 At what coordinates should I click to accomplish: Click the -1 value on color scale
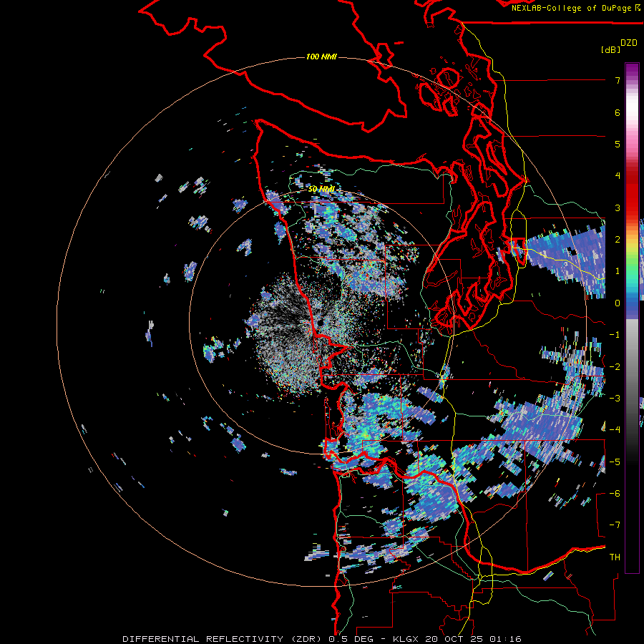[615, 335]
